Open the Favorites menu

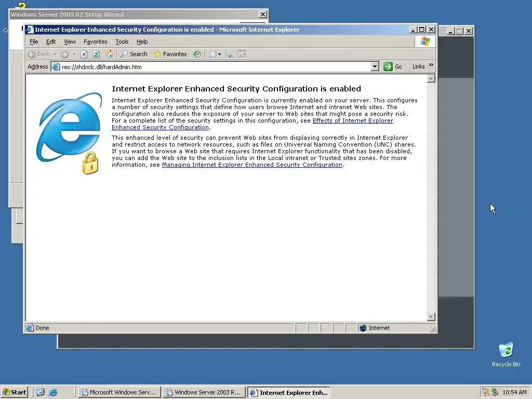point(96,42)
